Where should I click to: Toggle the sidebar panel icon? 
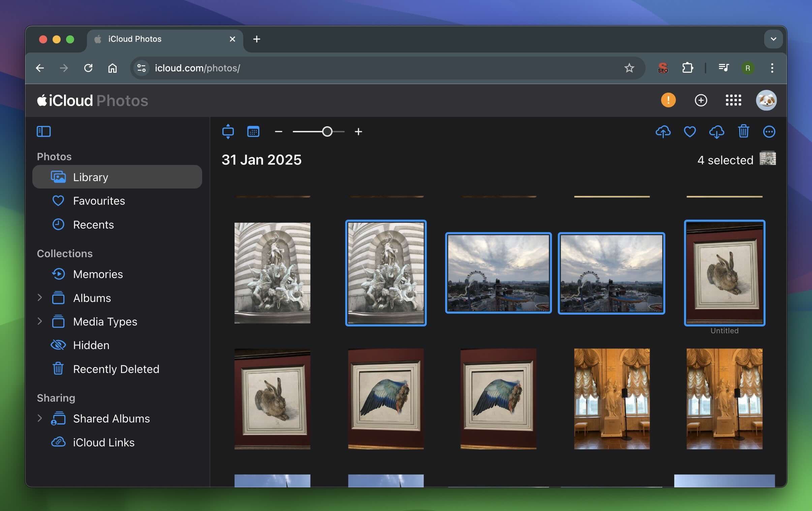(43, 131)
